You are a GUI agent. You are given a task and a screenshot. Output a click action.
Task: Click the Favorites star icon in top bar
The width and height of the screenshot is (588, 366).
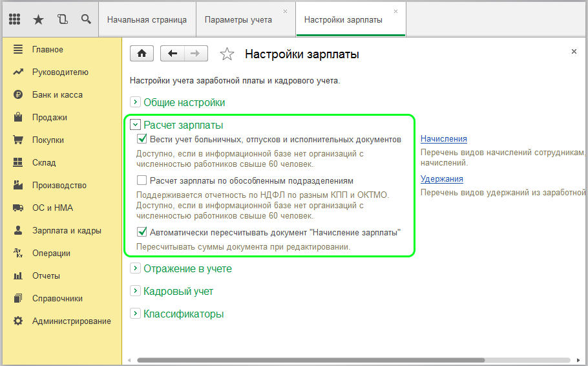click(x=38, y=19)
